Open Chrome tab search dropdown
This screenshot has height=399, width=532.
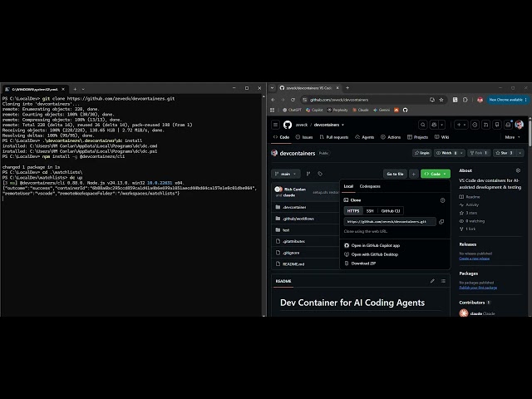[x=272, y=88]
